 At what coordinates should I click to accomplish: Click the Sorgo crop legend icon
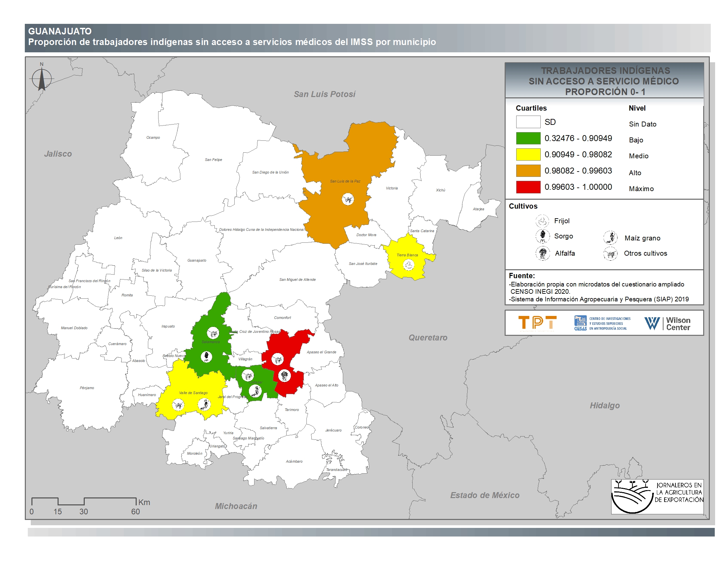tap(542, 236)
